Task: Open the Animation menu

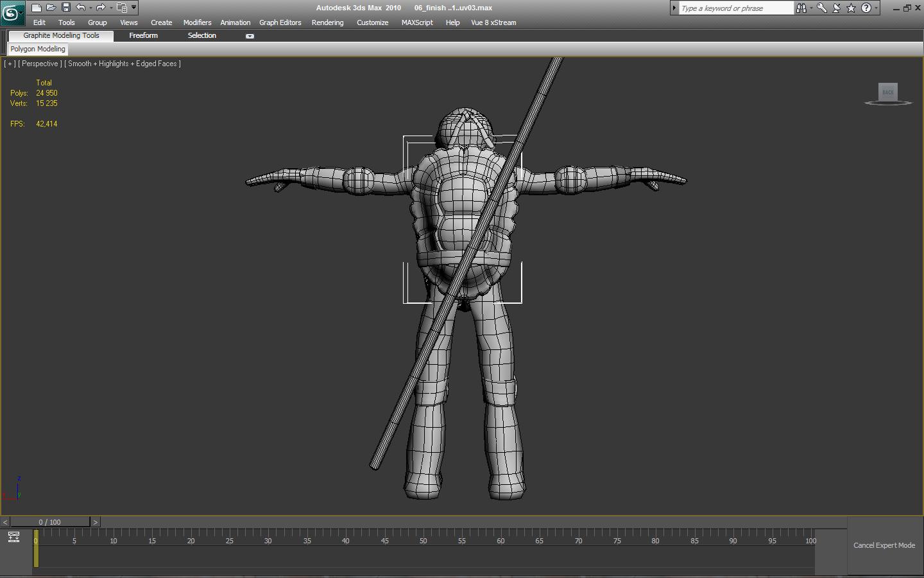Action: coord(235,22)
